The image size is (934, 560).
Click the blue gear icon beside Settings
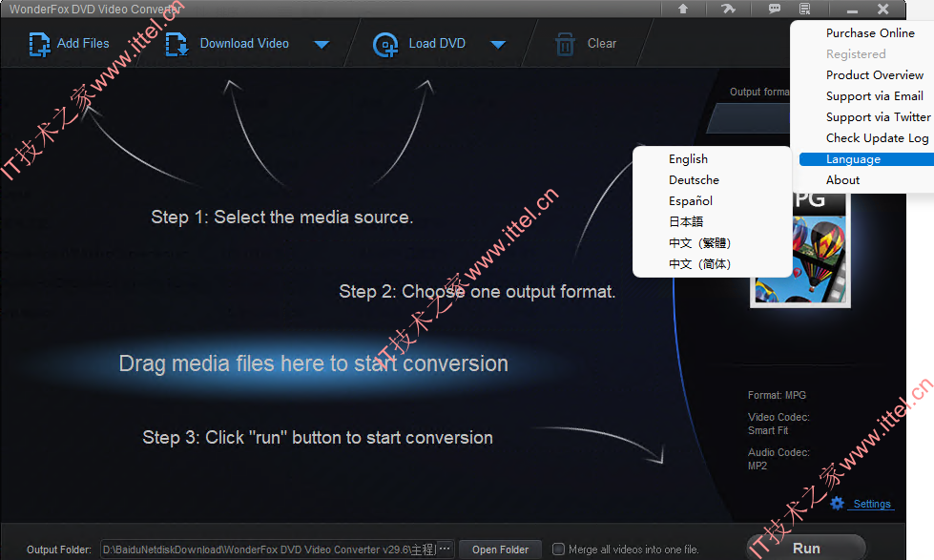(x=837, y=504)
